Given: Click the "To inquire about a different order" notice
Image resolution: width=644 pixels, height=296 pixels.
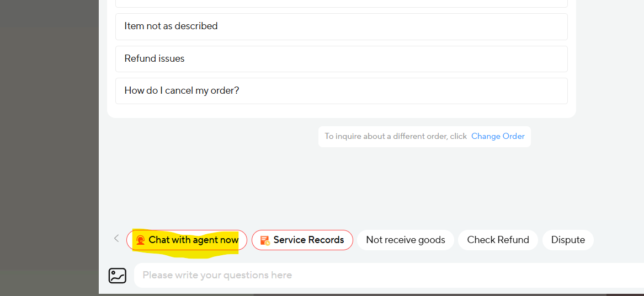Looking at the screenshot, I should click(395, 136).
